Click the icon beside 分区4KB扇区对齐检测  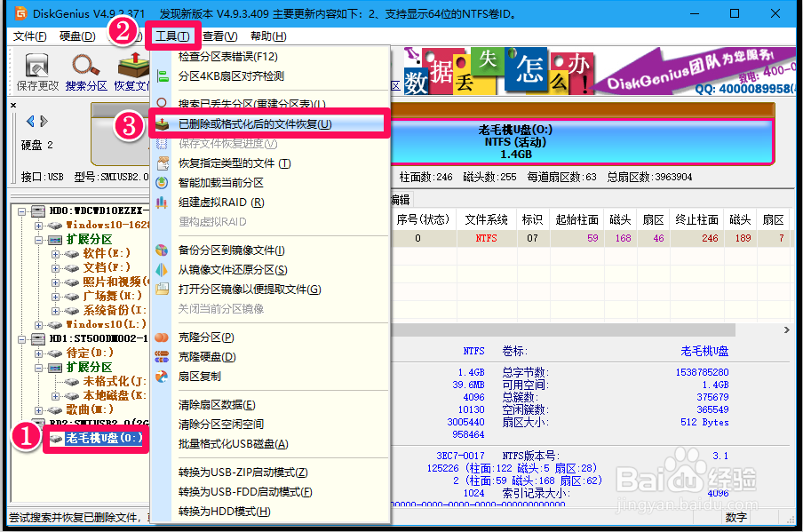(x=163, y=76)
